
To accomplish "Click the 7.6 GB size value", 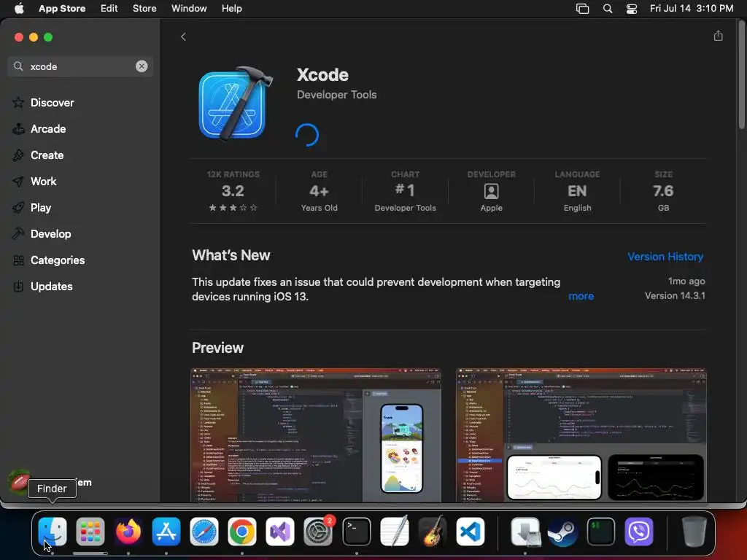I will coord(663,191).
